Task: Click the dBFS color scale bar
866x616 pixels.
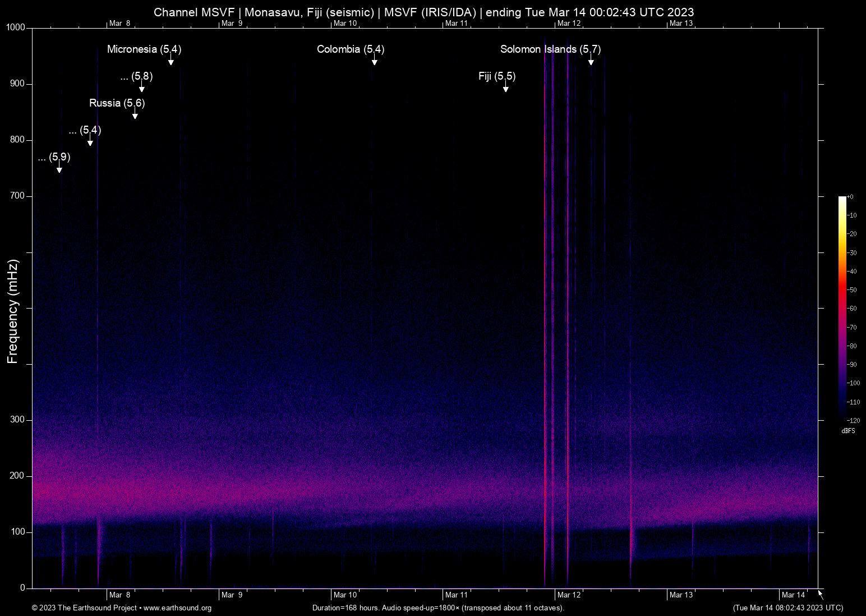Action: 842,307
